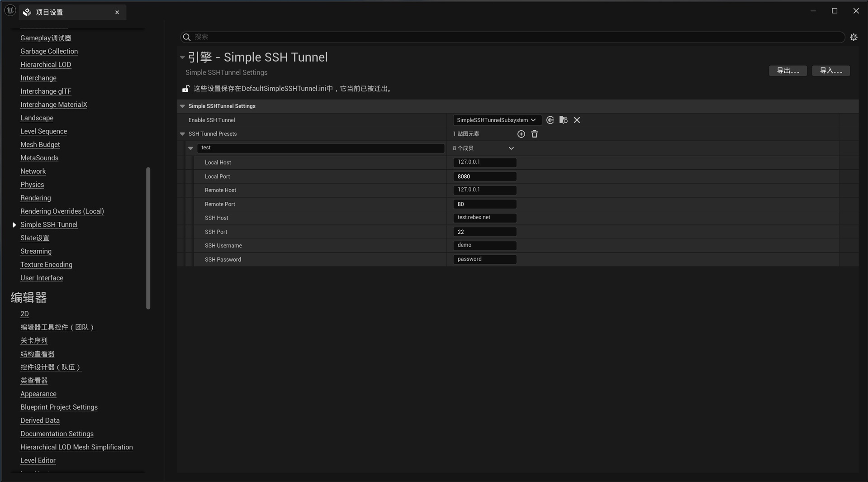Click the sidebar vertical scrollbar
Image resolution: width=868 pixels, height=482 pixels.
click(148, 239)
